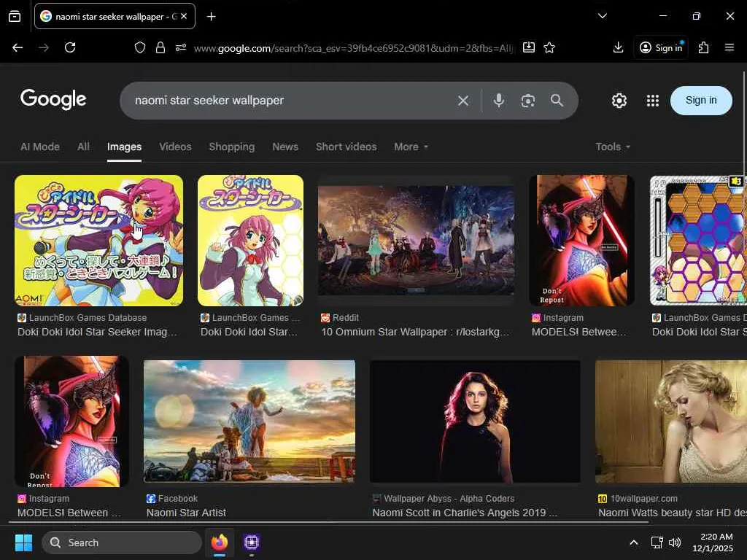Image resolution: width=747 pixels, height=560 pixels.
Task: Switch to the Videos tab
Action: coord(175,147)
